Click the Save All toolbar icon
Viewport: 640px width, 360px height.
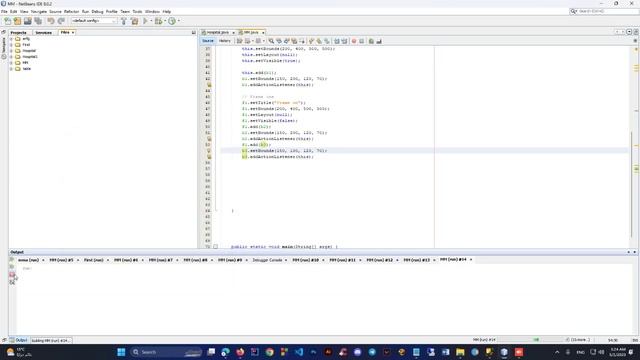[38, 21]
